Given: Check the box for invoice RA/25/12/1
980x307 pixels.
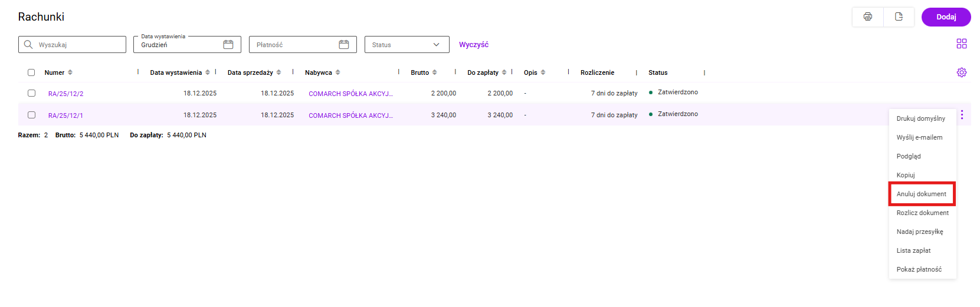Looking at the screenshot, I should (31, 115).
